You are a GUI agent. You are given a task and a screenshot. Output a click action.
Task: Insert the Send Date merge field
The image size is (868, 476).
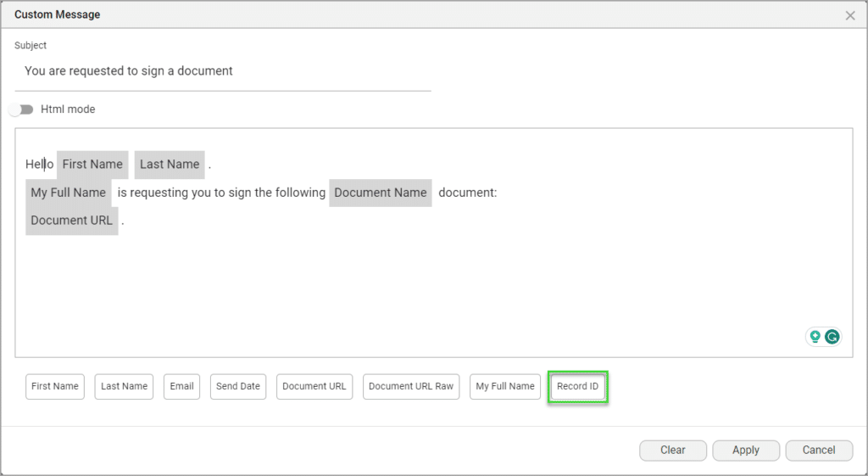tap(238, 386)
